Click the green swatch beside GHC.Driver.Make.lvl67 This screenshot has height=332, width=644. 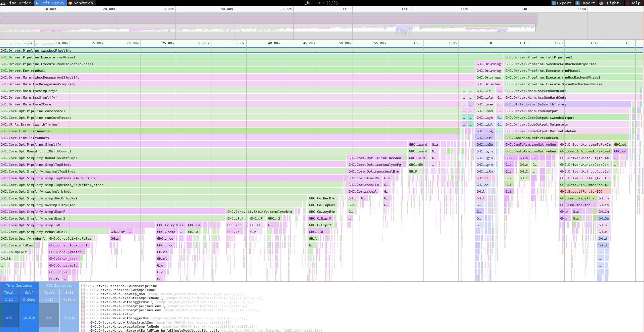83,314
